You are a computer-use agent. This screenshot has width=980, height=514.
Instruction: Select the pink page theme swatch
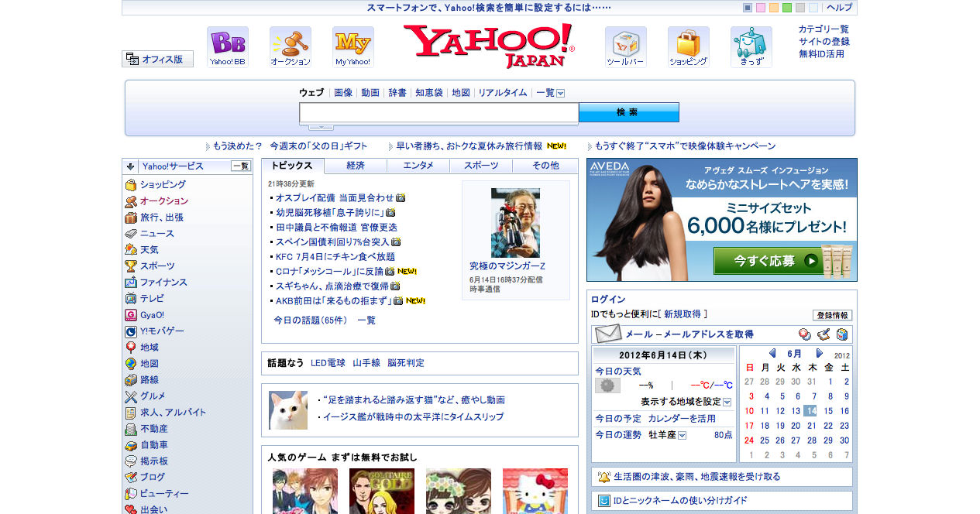point(762,7)
